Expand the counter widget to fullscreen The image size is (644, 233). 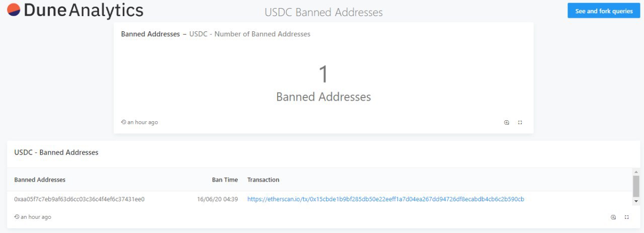pos(520,122)
